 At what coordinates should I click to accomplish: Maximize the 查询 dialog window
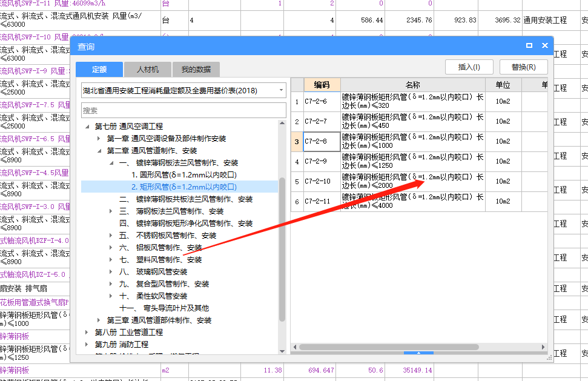[529, 45]
